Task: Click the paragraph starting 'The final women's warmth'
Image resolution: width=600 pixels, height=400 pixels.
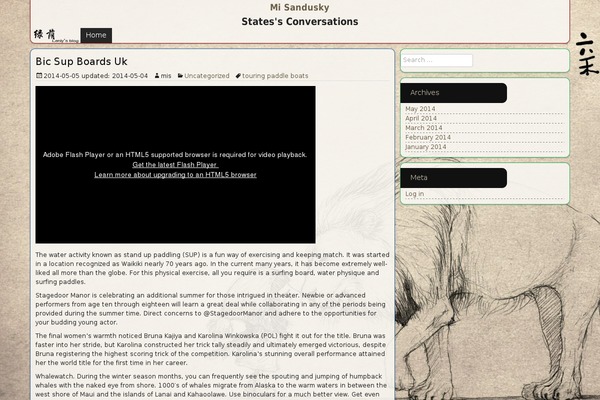Action: (211, 349)
